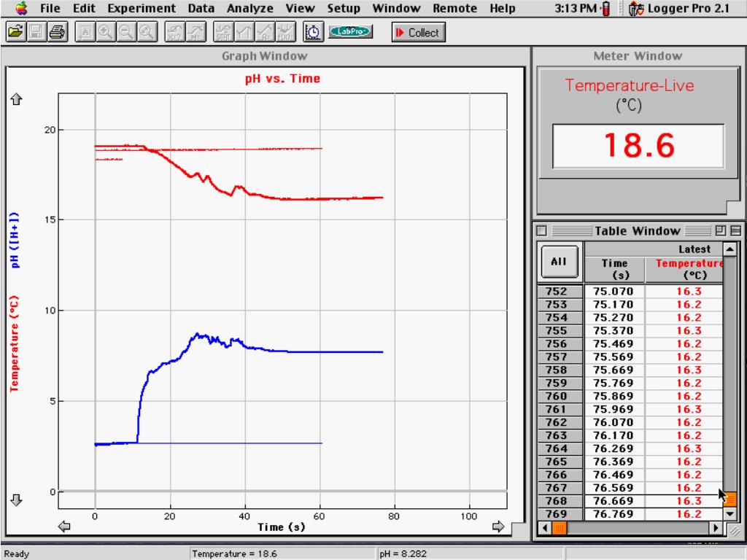Viewport: 747px width, 560px height.
Task: Activate the Examine (X=?) tool
Action: point(175,32)
